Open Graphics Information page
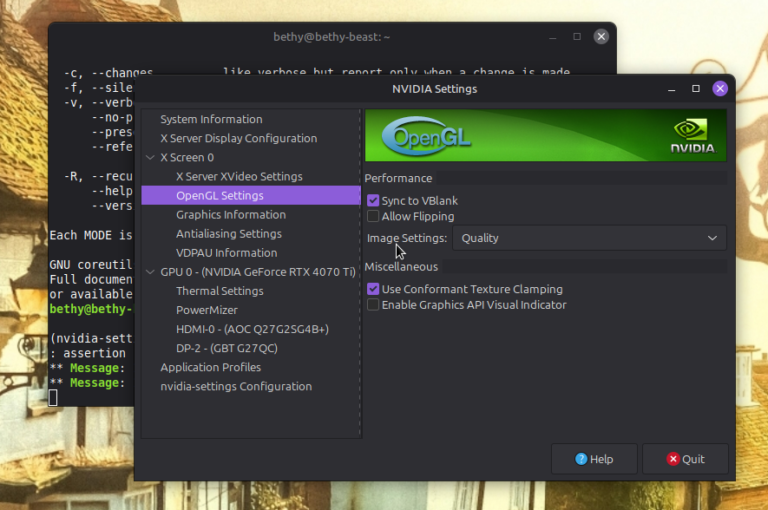Image resolution: width=768 pixels, height=510 pixels. click(231, 215)
